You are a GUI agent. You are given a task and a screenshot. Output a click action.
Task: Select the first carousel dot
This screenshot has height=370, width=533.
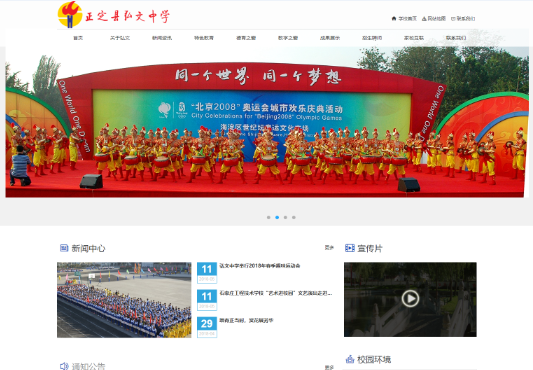[x=269, y=217]
